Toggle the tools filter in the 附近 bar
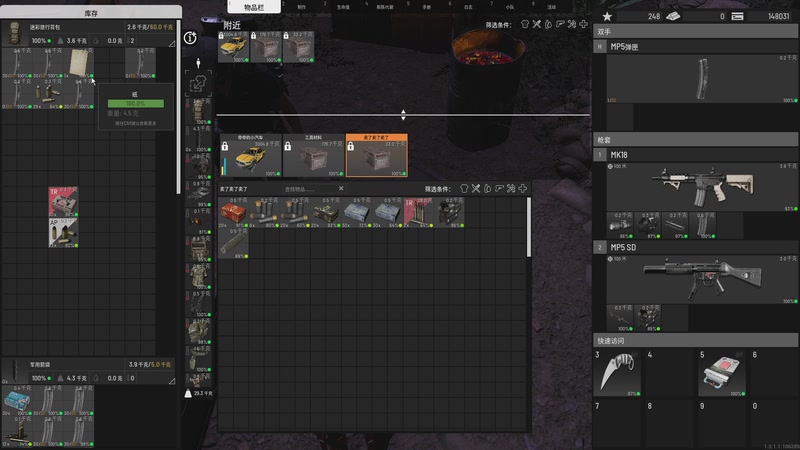Viewport: 800px width, 450px height. tap(571, 24)
